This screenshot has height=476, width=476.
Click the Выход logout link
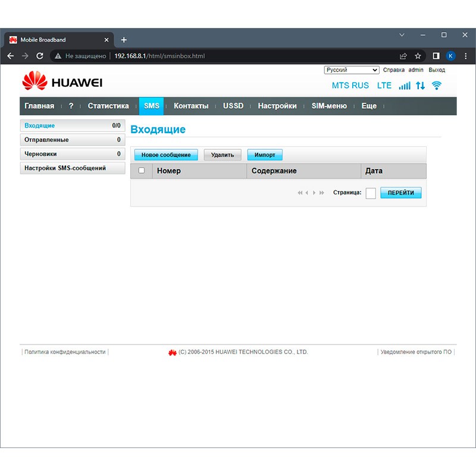click(437, 70)
